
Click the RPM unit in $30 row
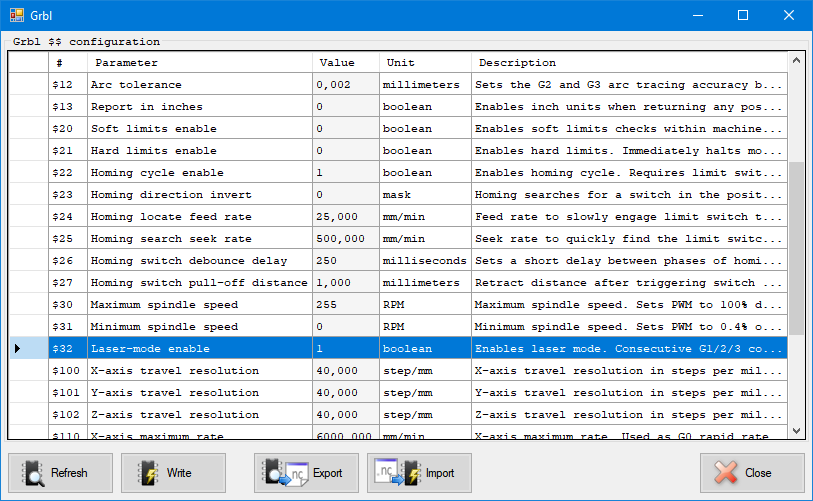click(x=425, y=304)
